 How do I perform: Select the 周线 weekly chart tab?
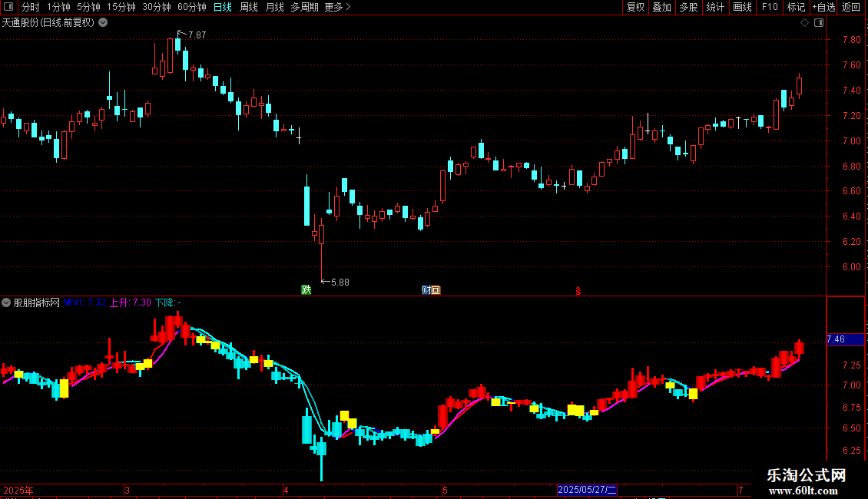(249, 7)
